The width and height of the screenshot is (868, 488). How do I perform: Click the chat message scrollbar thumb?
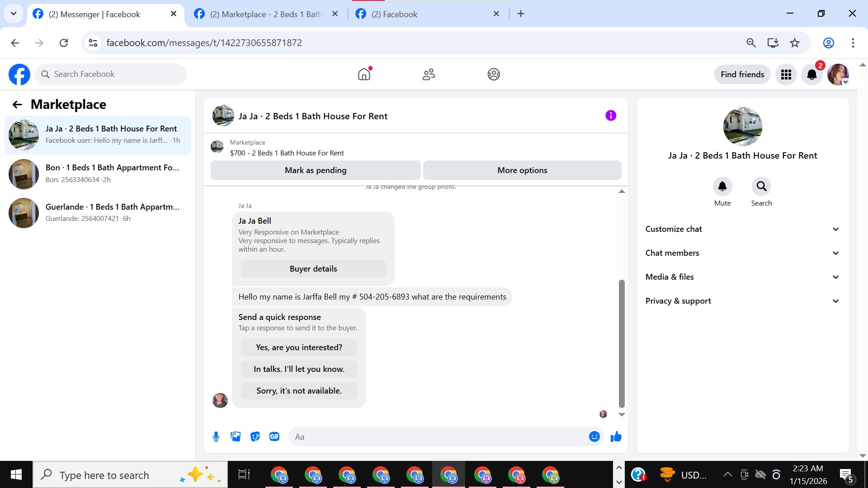[x=622, y=343]
